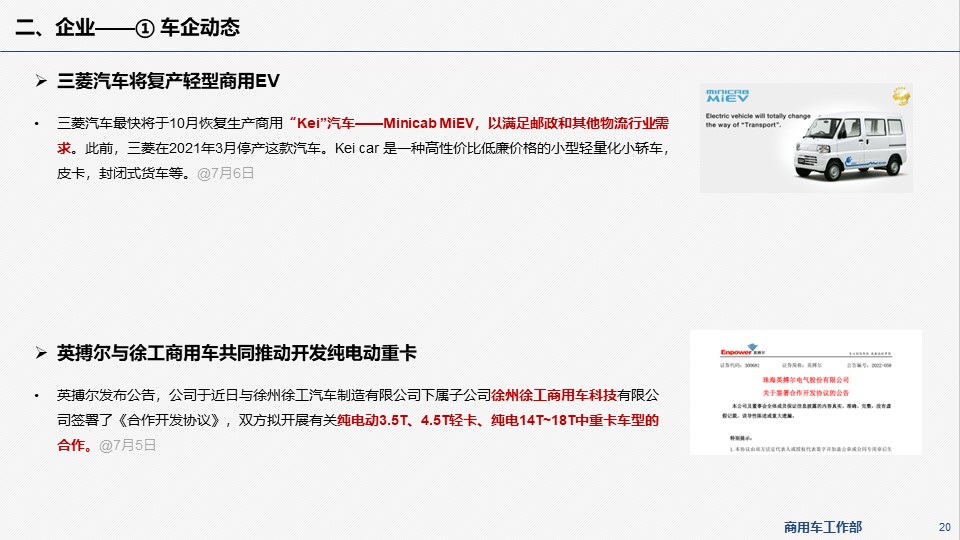
Task: Click the red text '合作。' in last line
Action: coord(75,445)
